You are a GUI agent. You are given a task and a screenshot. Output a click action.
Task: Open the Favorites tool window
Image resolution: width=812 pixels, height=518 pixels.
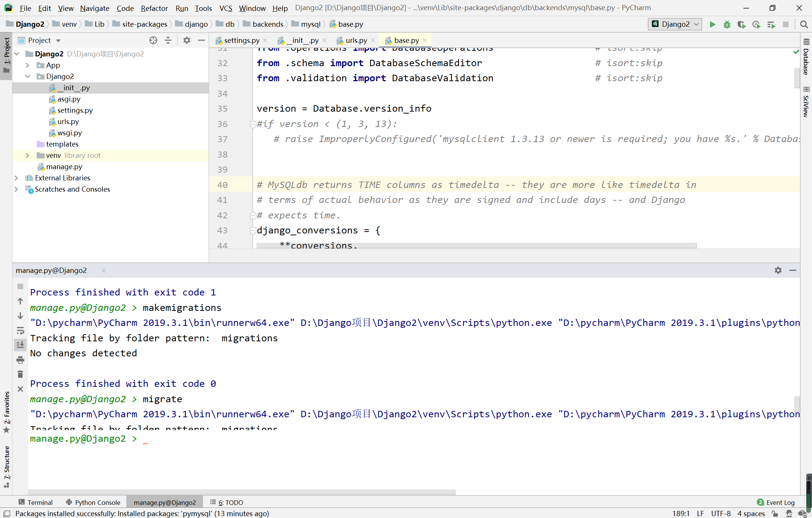pyautogui.click(x=6, y=412)
